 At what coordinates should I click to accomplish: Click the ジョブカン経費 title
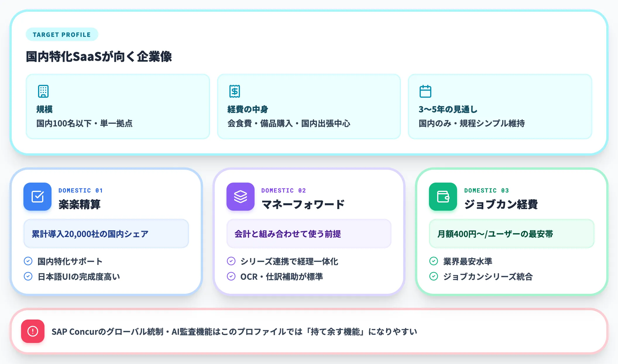click(x=501, y=204)
